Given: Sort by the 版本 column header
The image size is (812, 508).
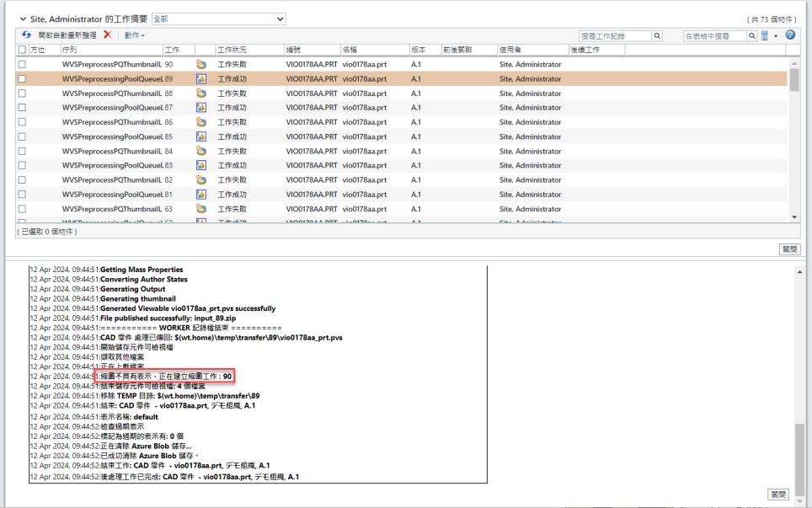Looking at the screenshot, I should (419, 50).
